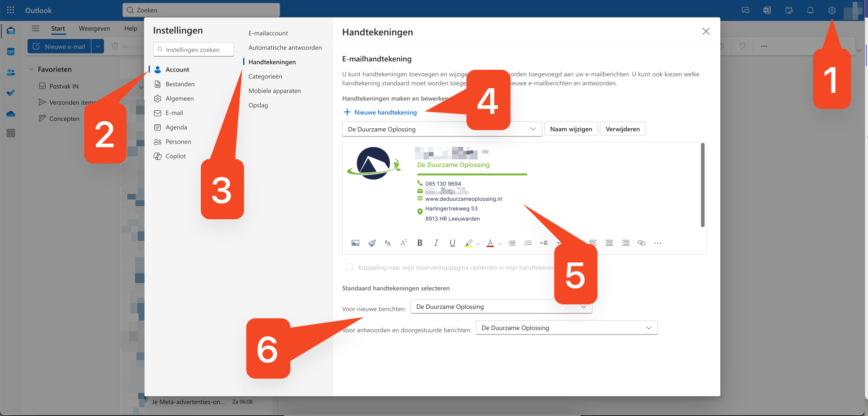Open Calendar in the left app rail
Image resolution: width=868 pixels, height=416 pixels.
(11, 52)
